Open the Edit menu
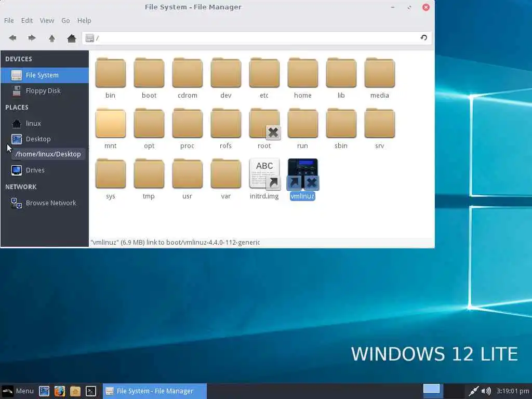 point(27,20)
